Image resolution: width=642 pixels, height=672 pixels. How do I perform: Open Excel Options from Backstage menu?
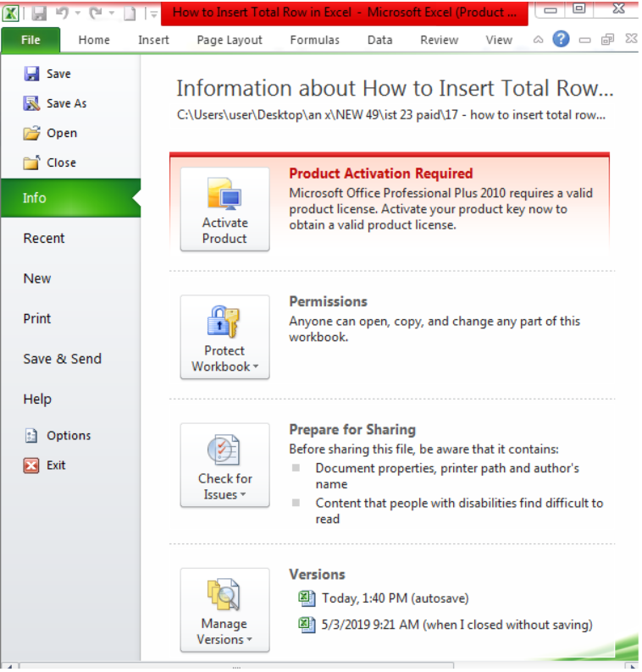tap(58, 436)
